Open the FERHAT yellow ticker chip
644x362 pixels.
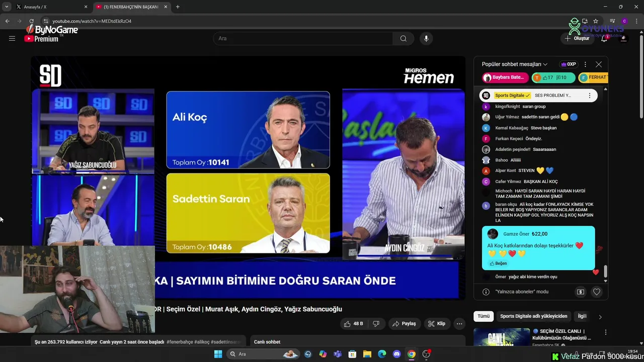594,77
